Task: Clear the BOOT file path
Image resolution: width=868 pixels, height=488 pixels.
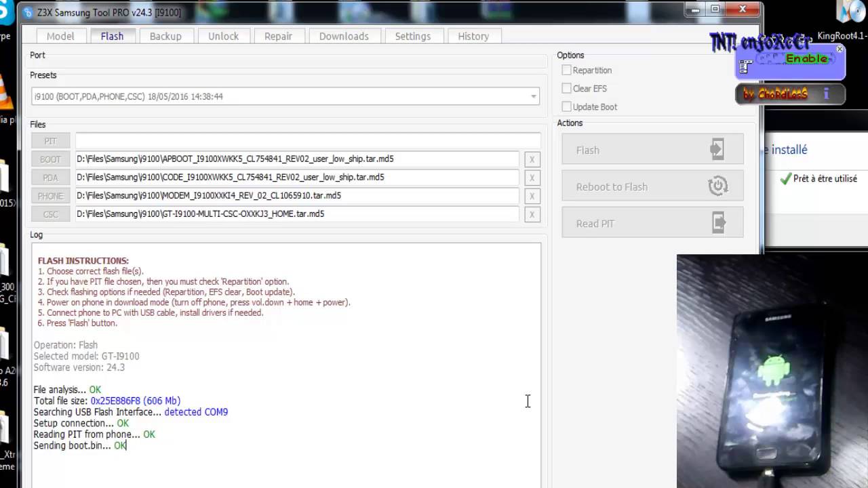Action: pyautogui.click(x=532, y=159)
